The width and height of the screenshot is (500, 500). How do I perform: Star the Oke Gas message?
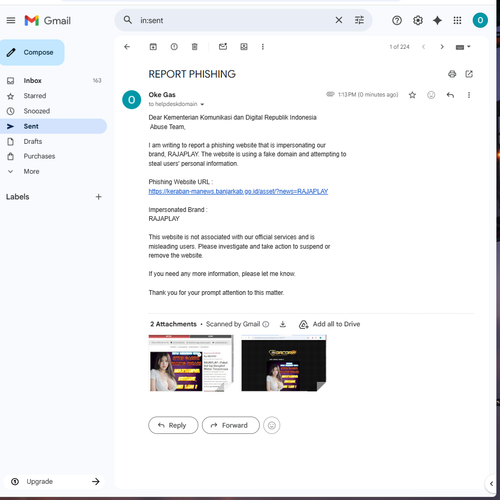click(412, 95)
